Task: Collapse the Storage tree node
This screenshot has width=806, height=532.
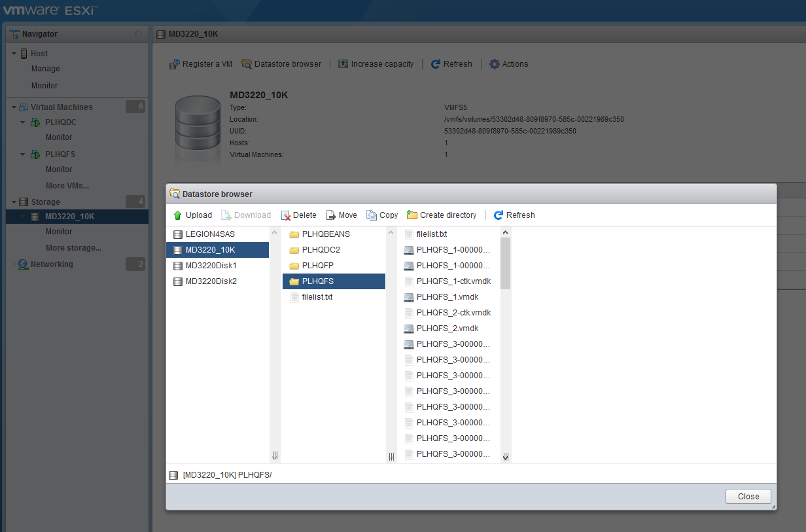Action: pyautogui.click(x=14, y=202)
